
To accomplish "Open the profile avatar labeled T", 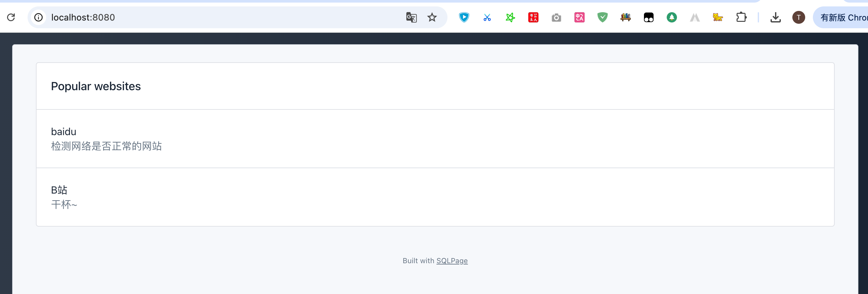I will (798, 17).
